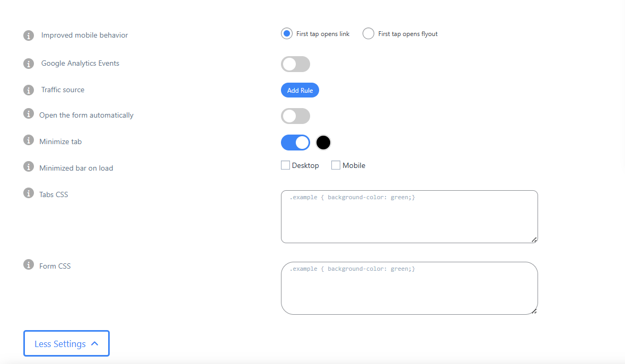This screenshot has height=364, width=625.
Task: Disable the Minimize tab toggle
Action: (295, 143)
